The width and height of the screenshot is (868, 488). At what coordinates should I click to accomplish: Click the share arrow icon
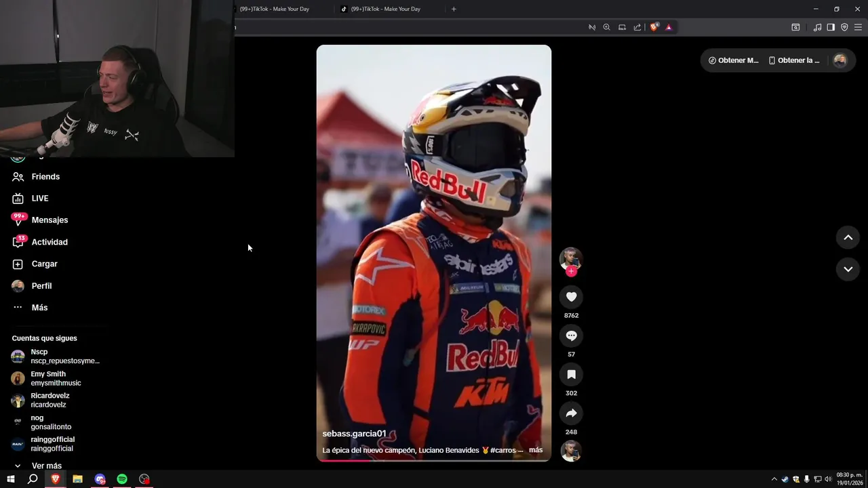571,413
